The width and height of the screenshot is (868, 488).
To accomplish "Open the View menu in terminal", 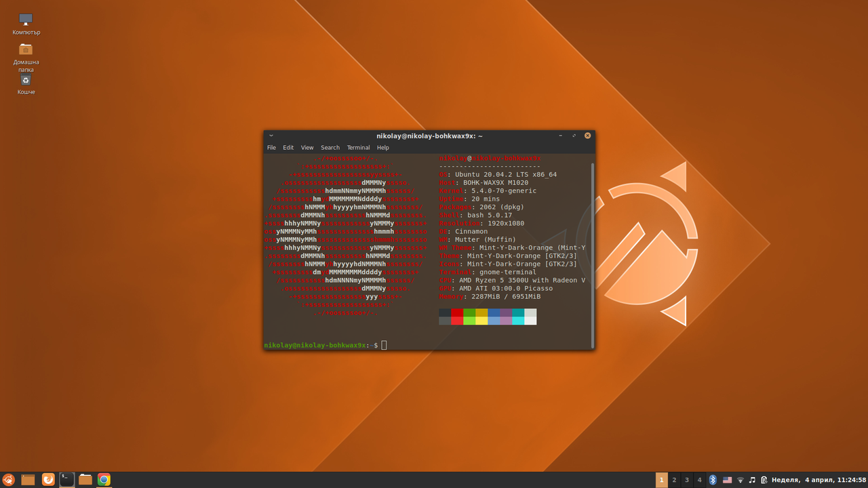I will click(x=307, y=147).
